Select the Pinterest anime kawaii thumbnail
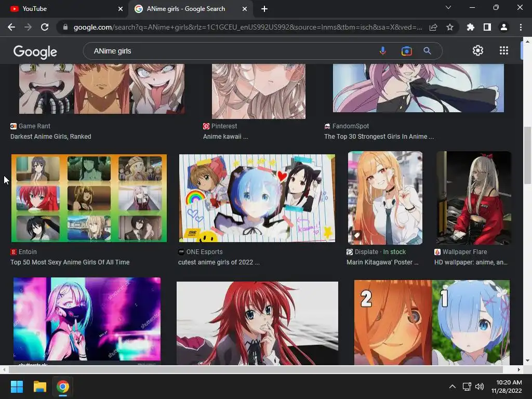This screenshot has height=399, width=532. point(259,91)
